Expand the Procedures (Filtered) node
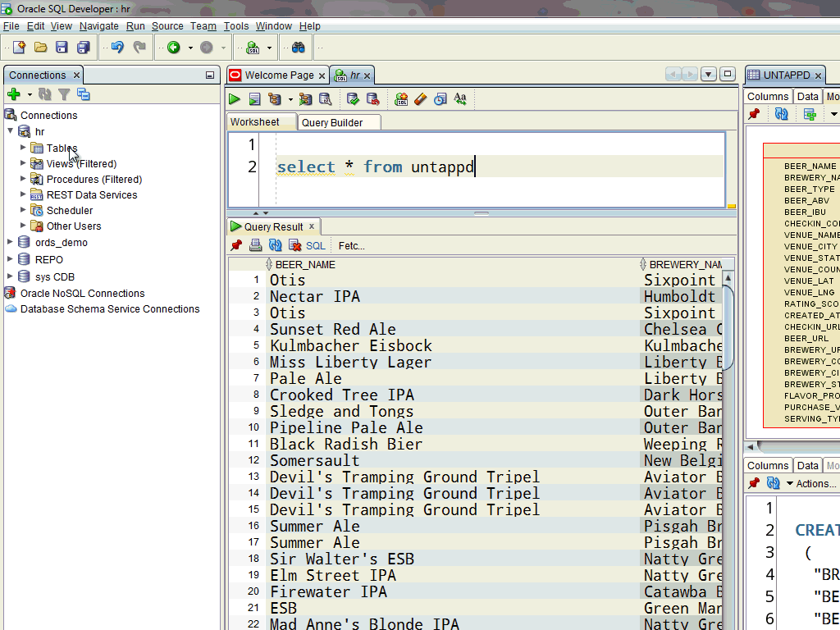 pyautogui.click(x=23, y=178)
